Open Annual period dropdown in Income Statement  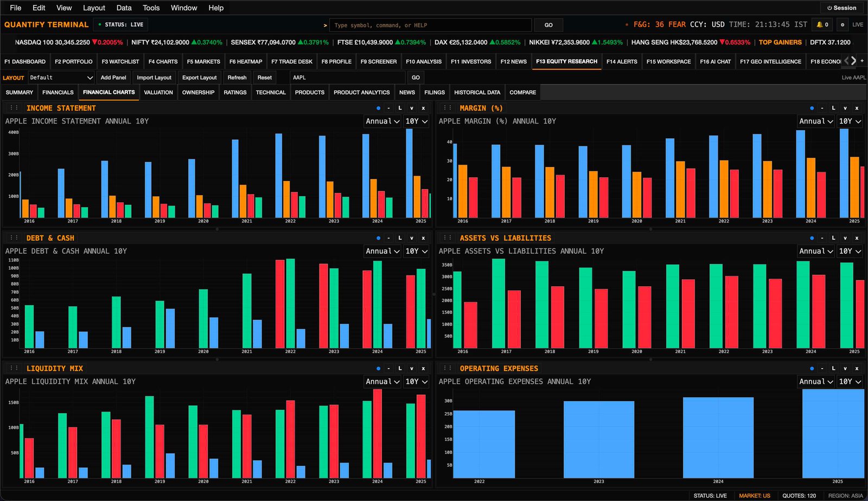(382, 121)
